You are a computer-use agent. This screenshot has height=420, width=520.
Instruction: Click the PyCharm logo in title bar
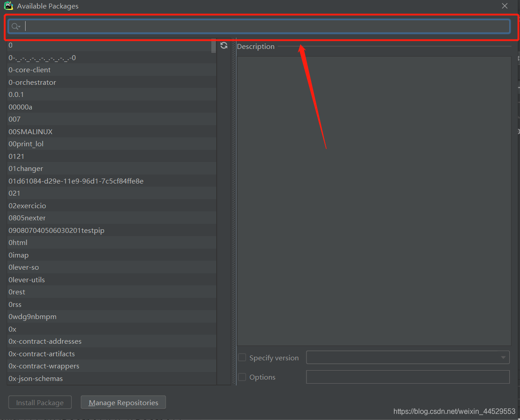(8, 6)
